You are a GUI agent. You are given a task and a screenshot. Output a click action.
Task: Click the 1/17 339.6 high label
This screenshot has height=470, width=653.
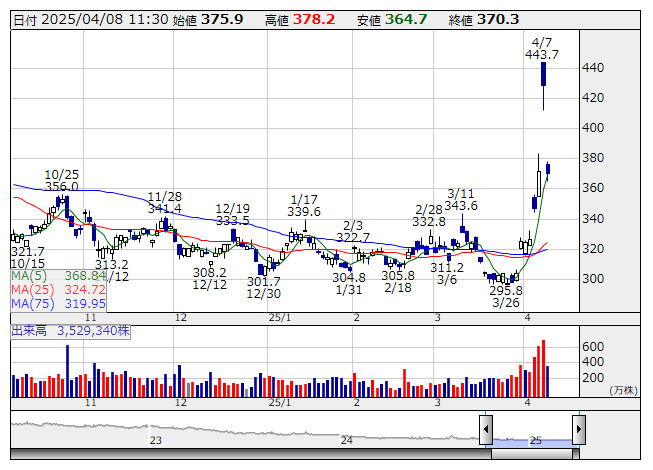tap(304, 206)
